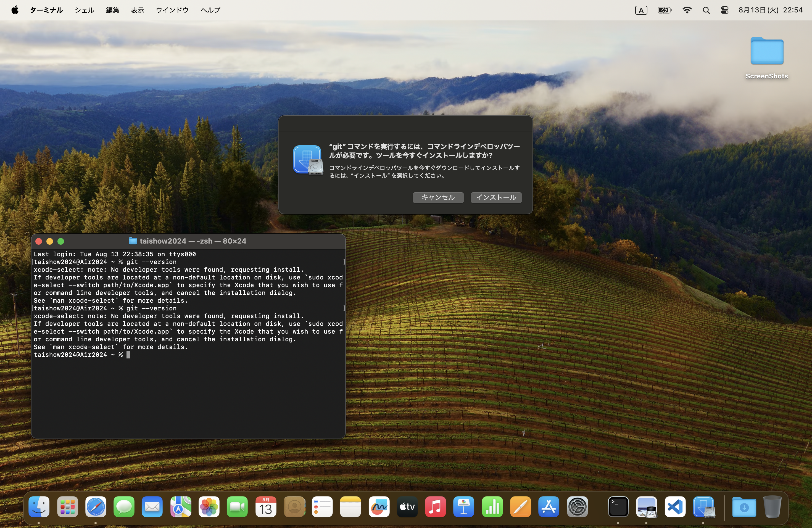This screenshot has width=812, height=528.
Task: Open the シェル menu
Action: pyautogui.click(x=84, y=10)
